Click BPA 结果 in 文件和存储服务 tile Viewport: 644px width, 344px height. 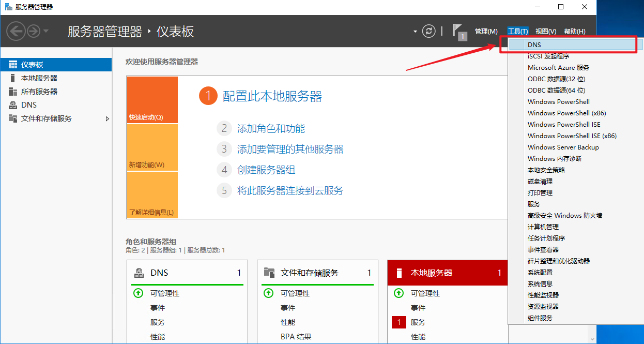tap(296, 337)
